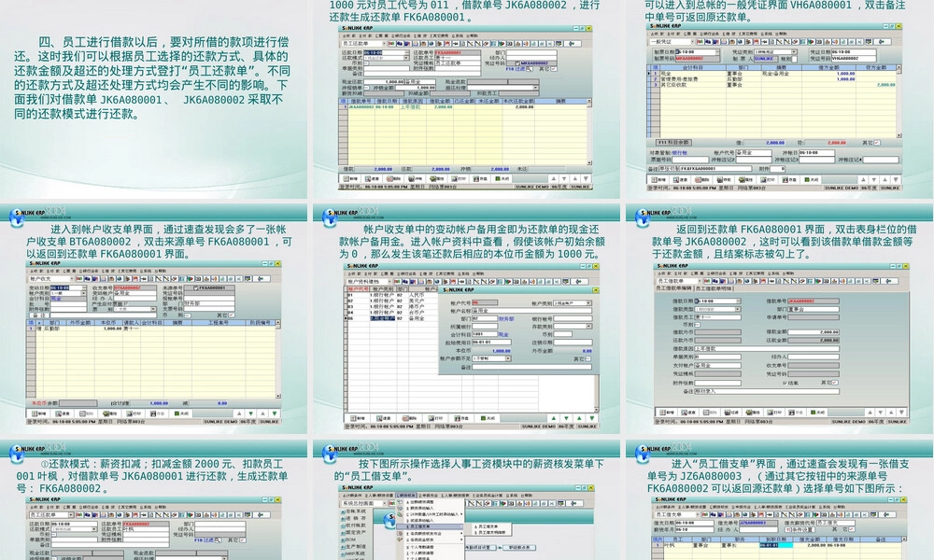Select 总帐系统 in module tree

pyautogui.click(x=354, y=511)
